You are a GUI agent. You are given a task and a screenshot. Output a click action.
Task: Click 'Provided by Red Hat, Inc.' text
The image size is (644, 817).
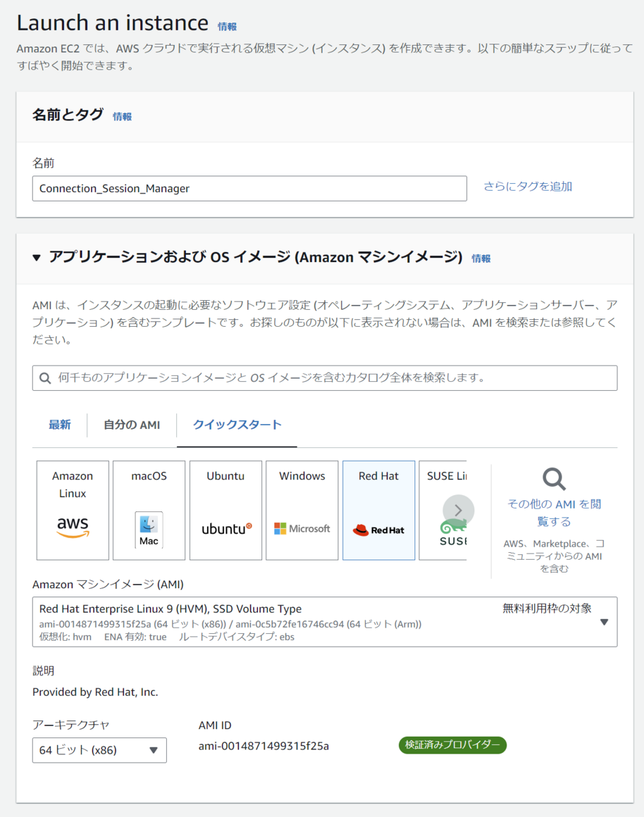click(x=95, y=692)
